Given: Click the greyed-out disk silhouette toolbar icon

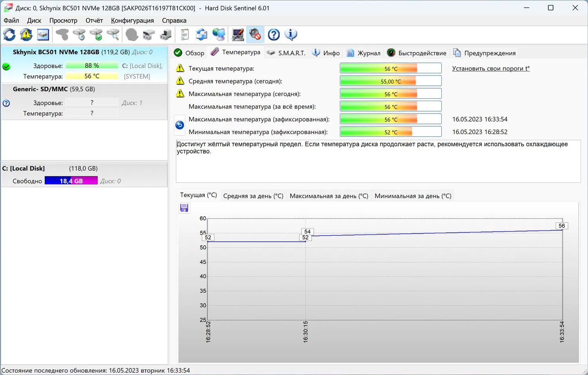Looking at the screenshot, I should tap(62, 35).
